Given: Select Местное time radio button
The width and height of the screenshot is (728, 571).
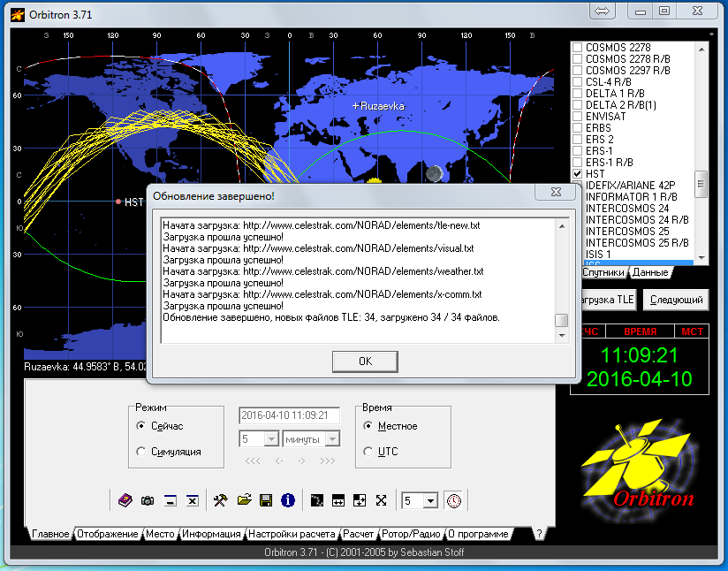Looking at the screenshot, I should point(368,425).
